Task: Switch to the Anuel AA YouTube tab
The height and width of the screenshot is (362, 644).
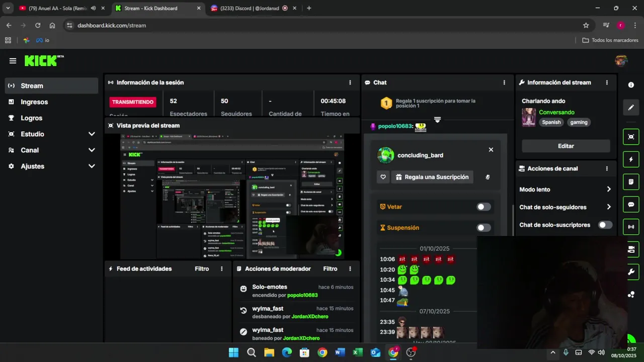Action: pyautogui.click(x=58, y=8)
